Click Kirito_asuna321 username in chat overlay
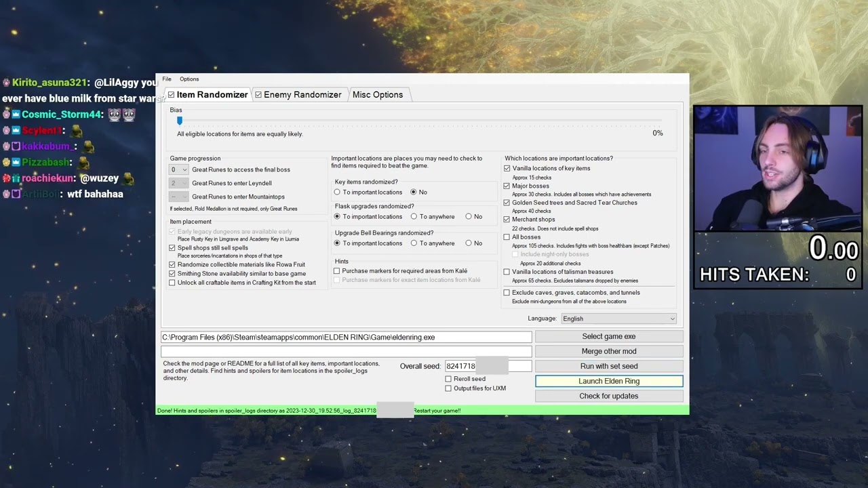Screen dimensions: 868x488 50,83
